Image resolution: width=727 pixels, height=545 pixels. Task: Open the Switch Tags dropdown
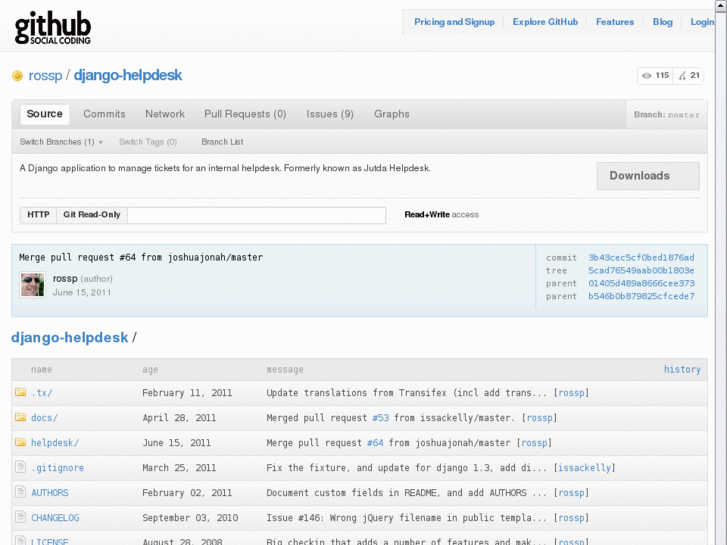pyautogui.click(x=148, y=142)
